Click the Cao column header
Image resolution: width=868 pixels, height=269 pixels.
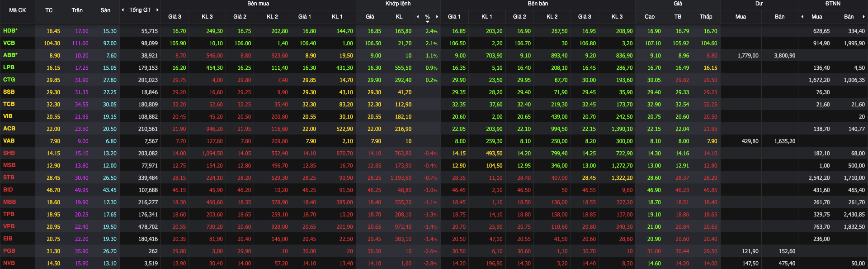pyautogui.click(x=650, y=17)
